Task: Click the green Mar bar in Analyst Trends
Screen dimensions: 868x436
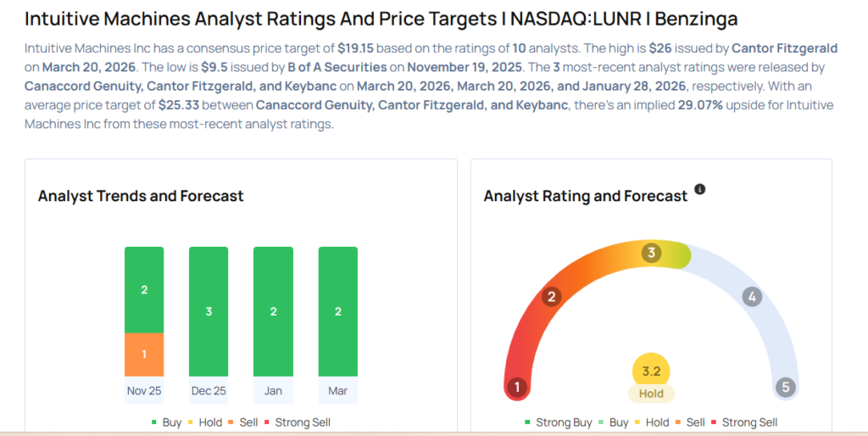Action: pos(337,311)
